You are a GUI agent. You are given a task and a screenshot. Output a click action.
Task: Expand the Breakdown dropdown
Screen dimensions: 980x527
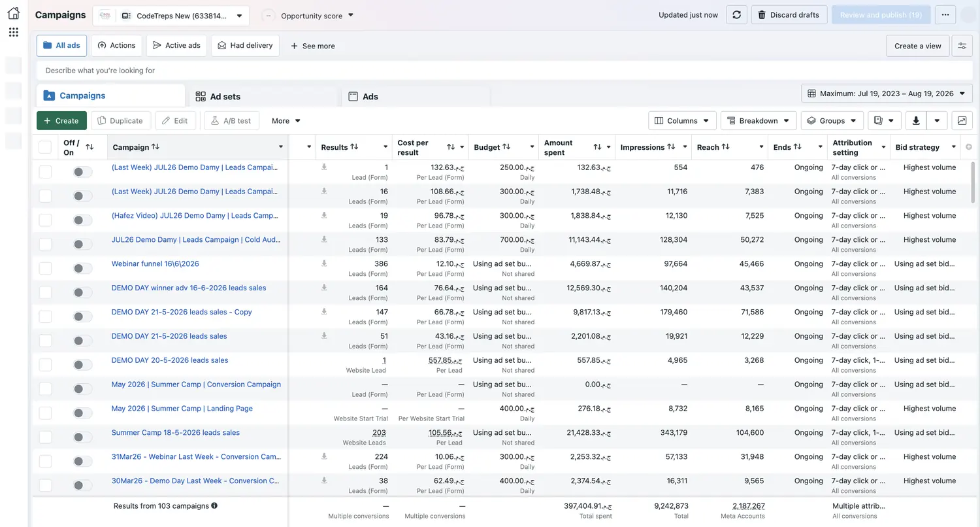[759, 120]
